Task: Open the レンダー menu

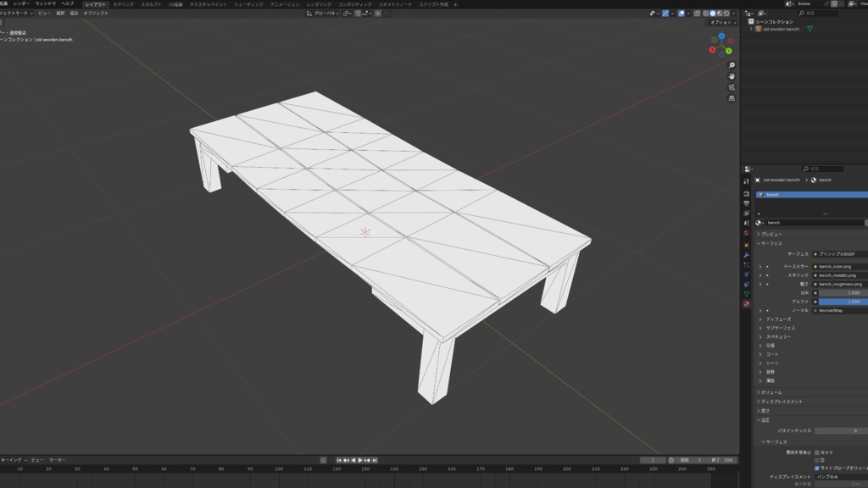Action: [19, 4]
